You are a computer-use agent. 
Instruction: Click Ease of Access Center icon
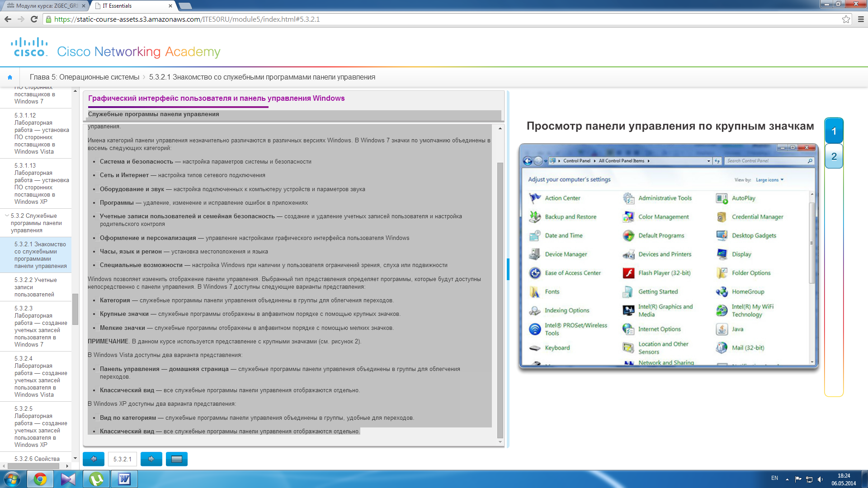535,273
